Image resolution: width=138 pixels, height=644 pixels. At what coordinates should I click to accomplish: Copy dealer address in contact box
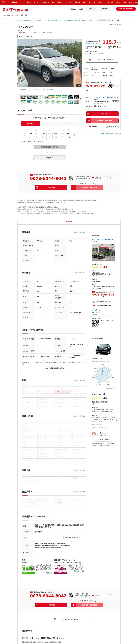[115, 102]
